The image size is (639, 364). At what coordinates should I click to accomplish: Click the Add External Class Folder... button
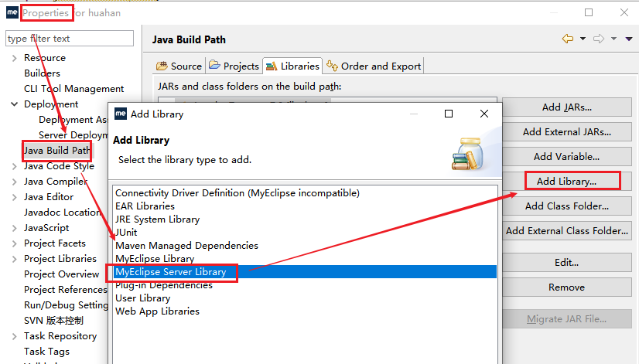567,231
